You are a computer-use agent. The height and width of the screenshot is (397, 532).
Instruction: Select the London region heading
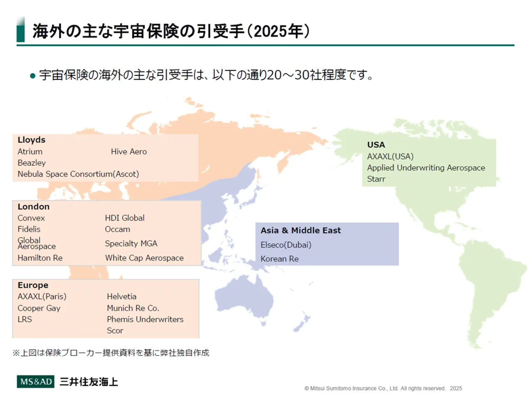(34, 207)
